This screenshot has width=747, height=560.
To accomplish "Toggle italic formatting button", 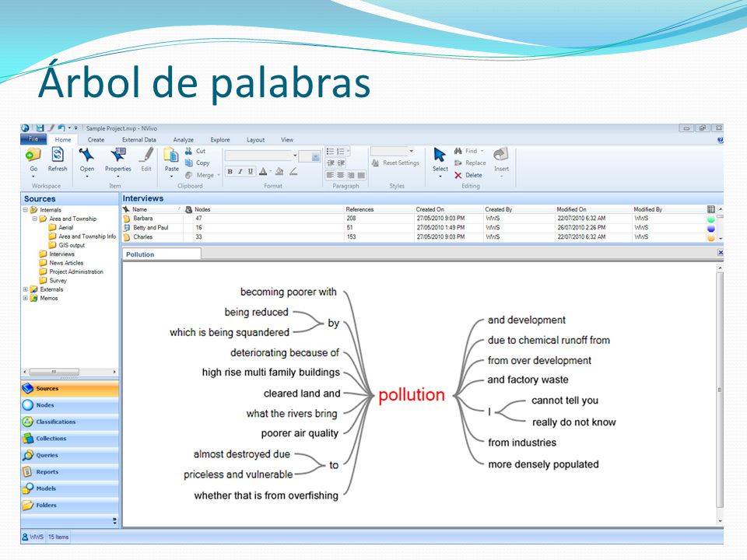I will click(x=240, y=171).
